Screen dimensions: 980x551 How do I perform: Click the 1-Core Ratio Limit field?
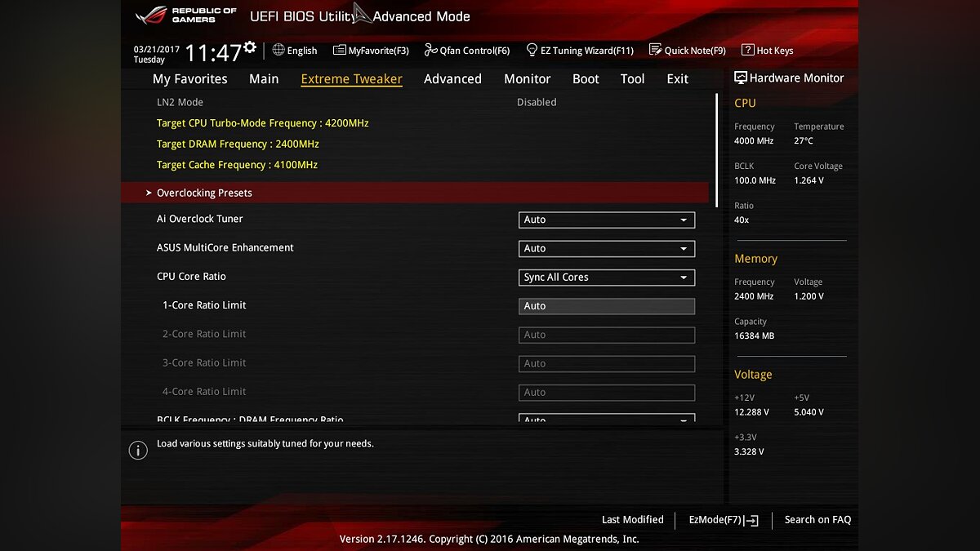click(607, 306)
